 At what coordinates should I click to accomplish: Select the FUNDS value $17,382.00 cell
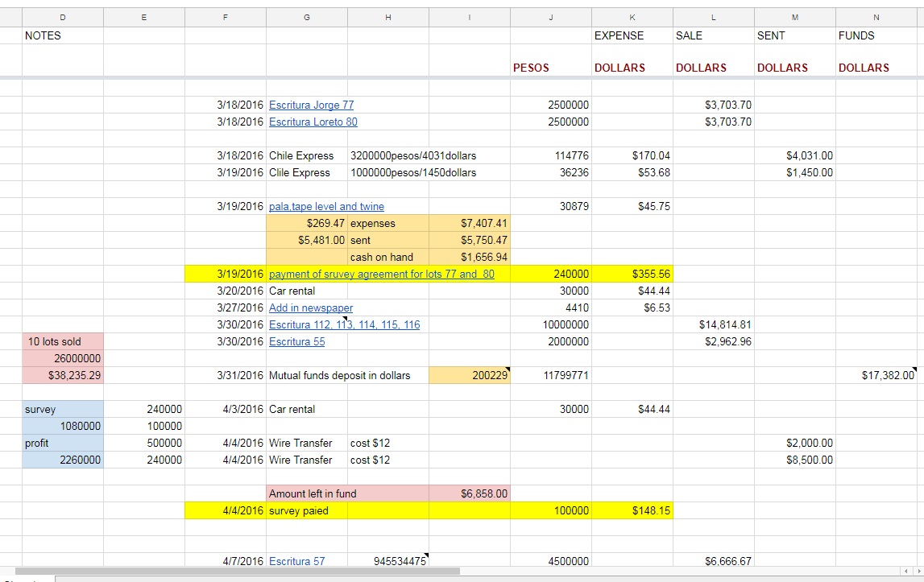click(876, 375)
